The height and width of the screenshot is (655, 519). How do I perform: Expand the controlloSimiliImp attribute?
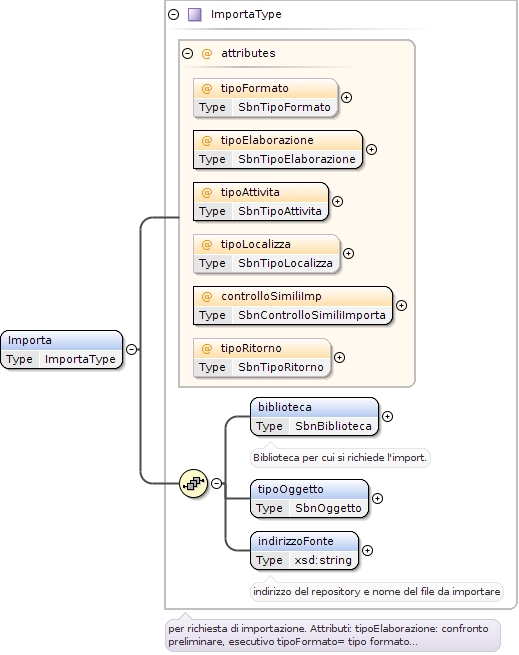pyautogui.click(x=402, y=306)
